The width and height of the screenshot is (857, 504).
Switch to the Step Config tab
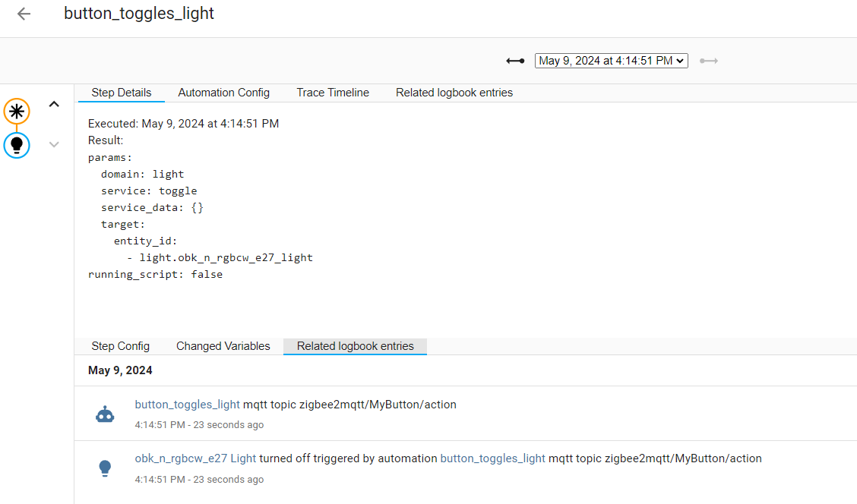click(x=120, y=346)
